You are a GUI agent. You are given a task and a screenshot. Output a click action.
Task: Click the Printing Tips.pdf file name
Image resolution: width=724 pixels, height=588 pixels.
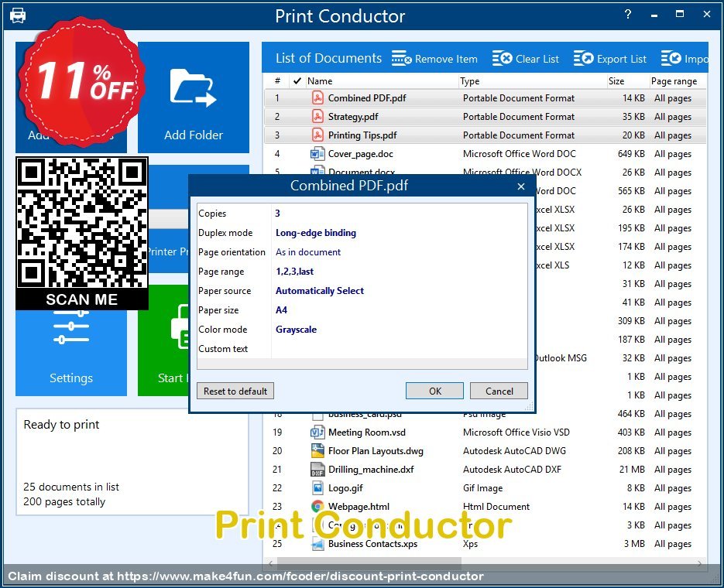pos(362,135)
